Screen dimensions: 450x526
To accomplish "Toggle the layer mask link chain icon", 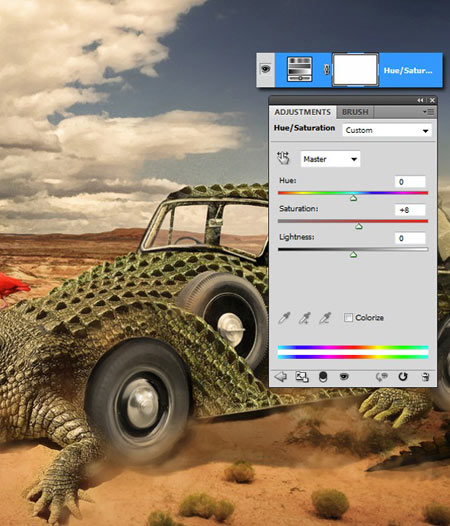I will click(x=327, y=69).
